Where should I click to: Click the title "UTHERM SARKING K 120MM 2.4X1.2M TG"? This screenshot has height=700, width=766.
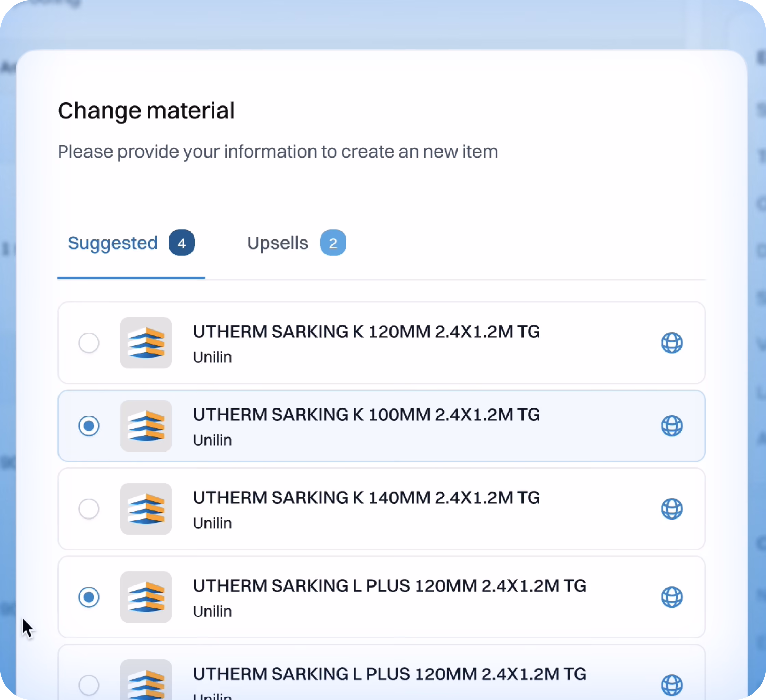[x=366, y=332]
